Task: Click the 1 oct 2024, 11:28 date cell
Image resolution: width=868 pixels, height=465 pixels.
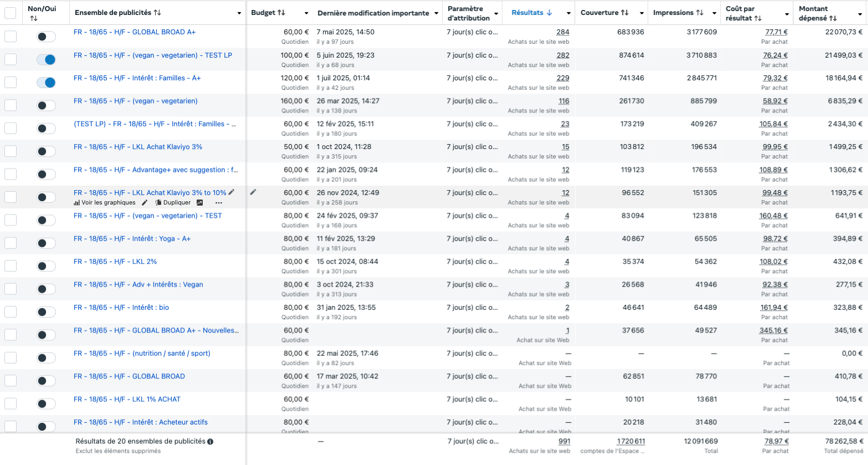Action: coord(344,147)
